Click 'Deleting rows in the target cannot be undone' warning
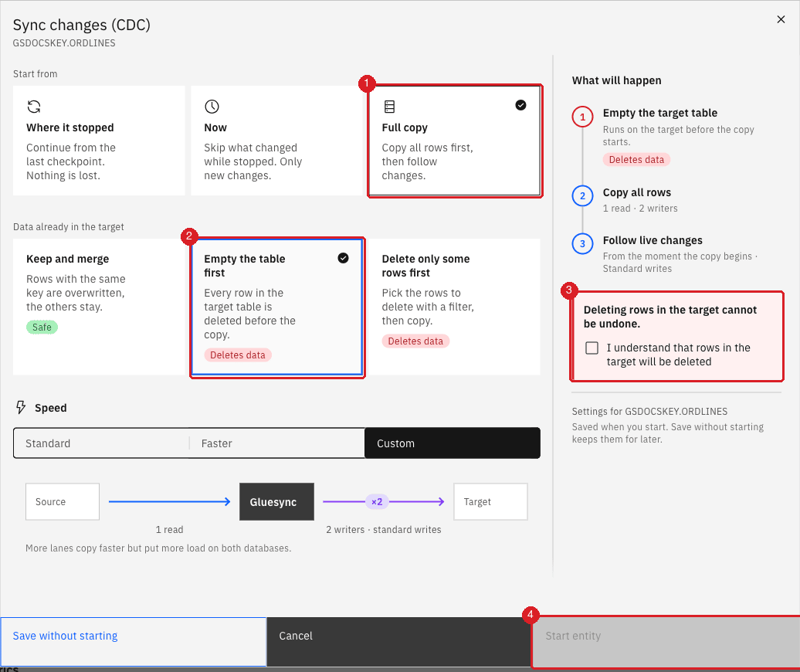 (x=670, y=317)
